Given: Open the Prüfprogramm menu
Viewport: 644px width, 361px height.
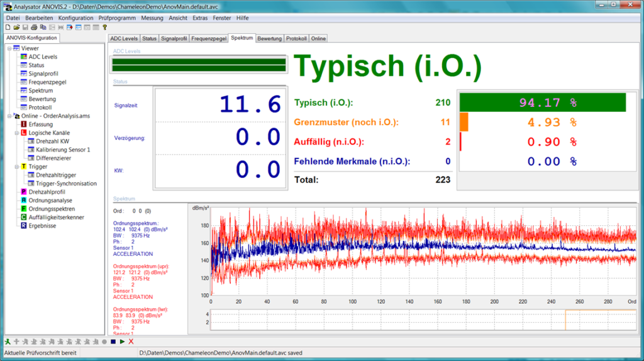Looking at the screenshot, I should [x=118, y=18].
